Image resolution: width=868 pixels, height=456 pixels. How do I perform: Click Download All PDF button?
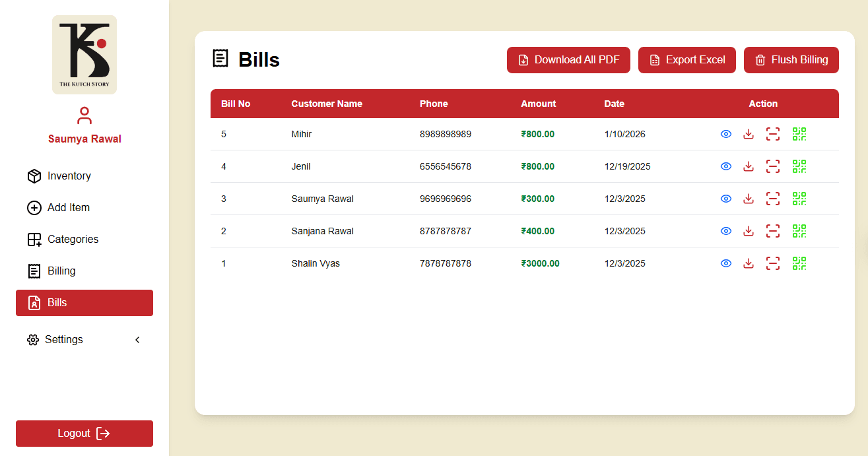point(568,60)
